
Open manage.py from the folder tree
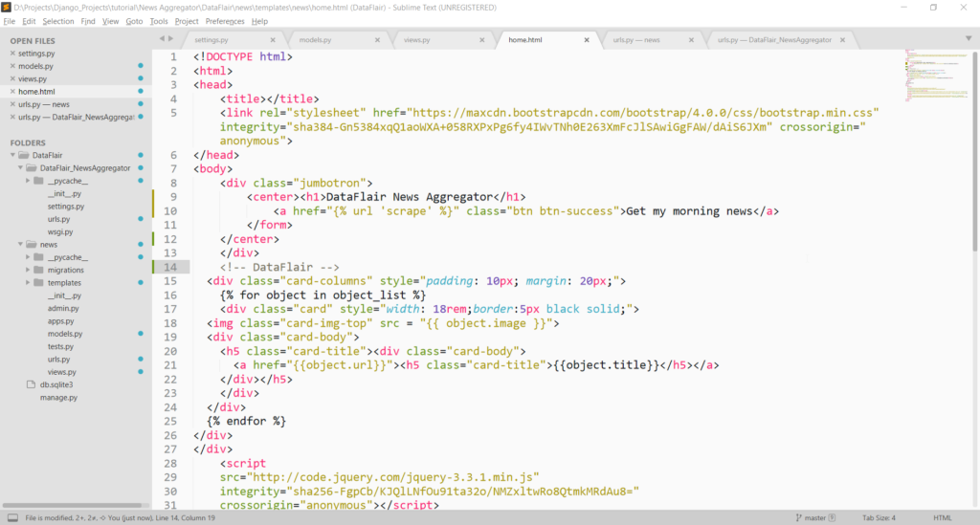coord(57,397)
